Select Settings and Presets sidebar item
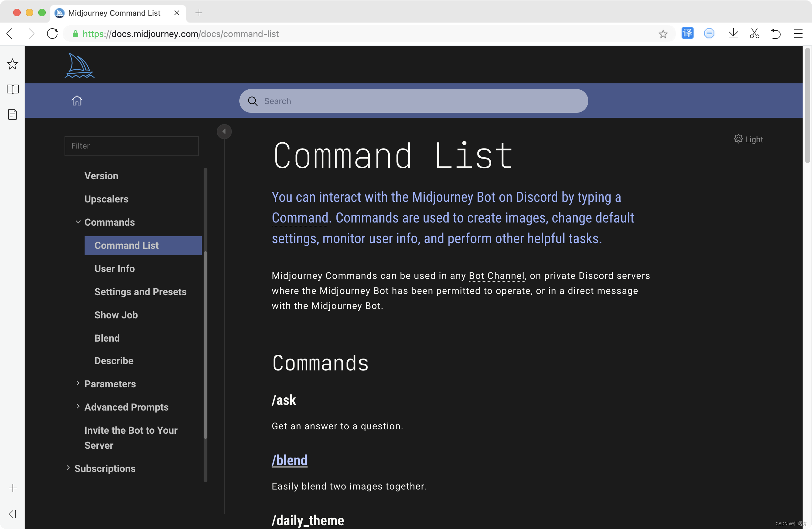This screenshot has height=529, width=812. [140, 292]
